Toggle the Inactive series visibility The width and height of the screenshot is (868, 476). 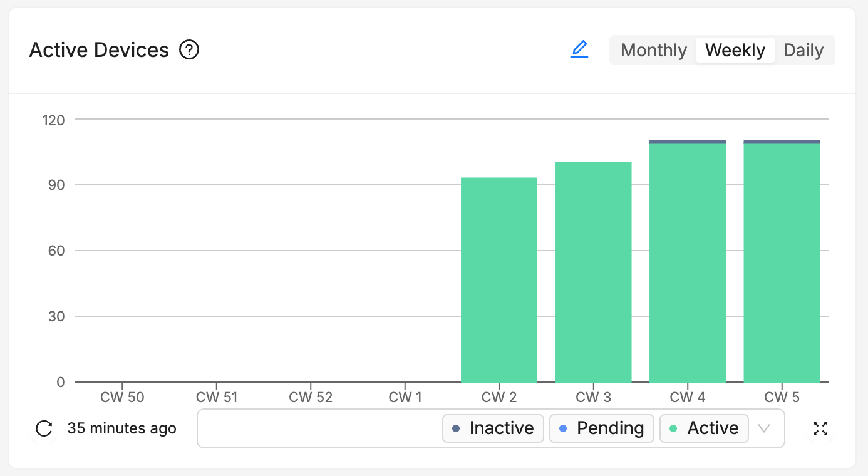click(x=493, y=428)
